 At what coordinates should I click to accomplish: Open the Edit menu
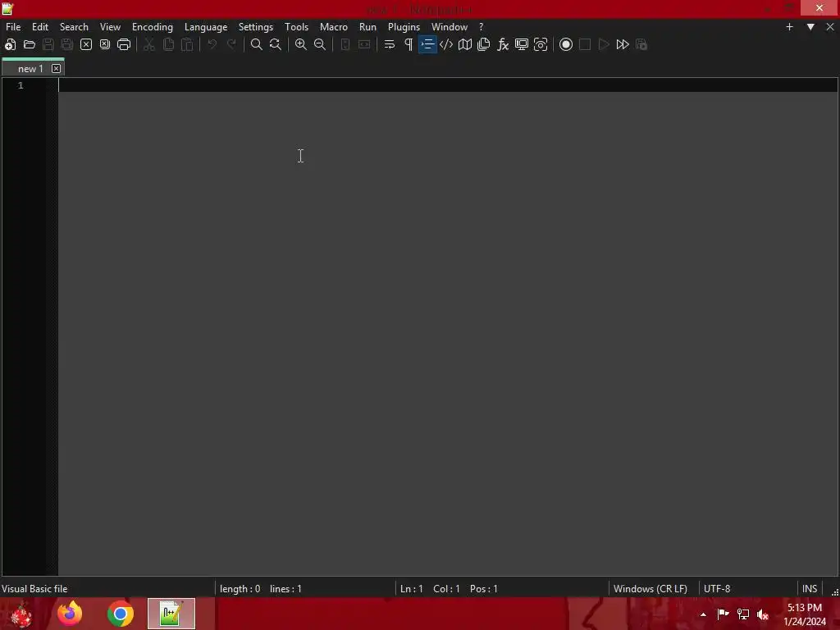pyautogui.click(x=40, y=27)
